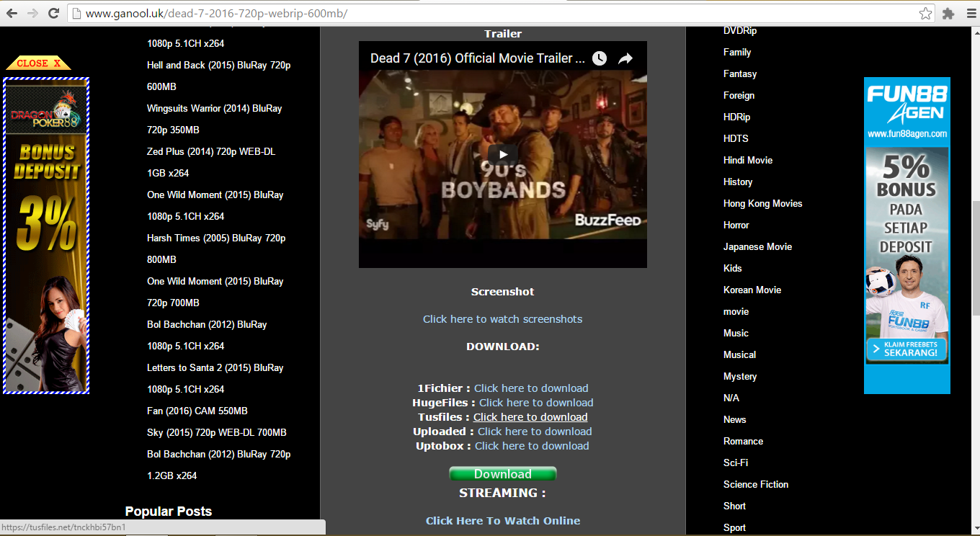980x536 pixels.
Task: Select the Short category
Action: [735, 506]
